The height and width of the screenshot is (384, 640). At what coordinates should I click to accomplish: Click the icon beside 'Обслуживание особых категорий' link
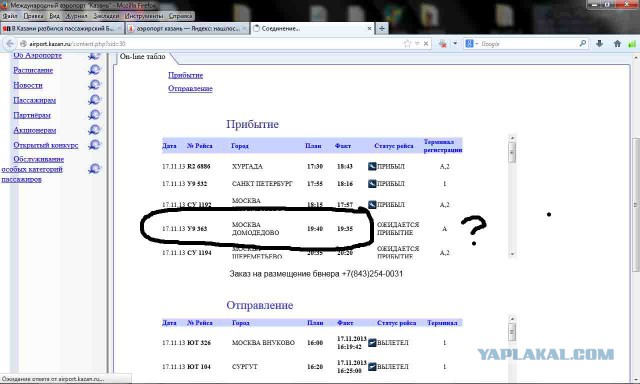pyautogui.click(x=94, y=169)
